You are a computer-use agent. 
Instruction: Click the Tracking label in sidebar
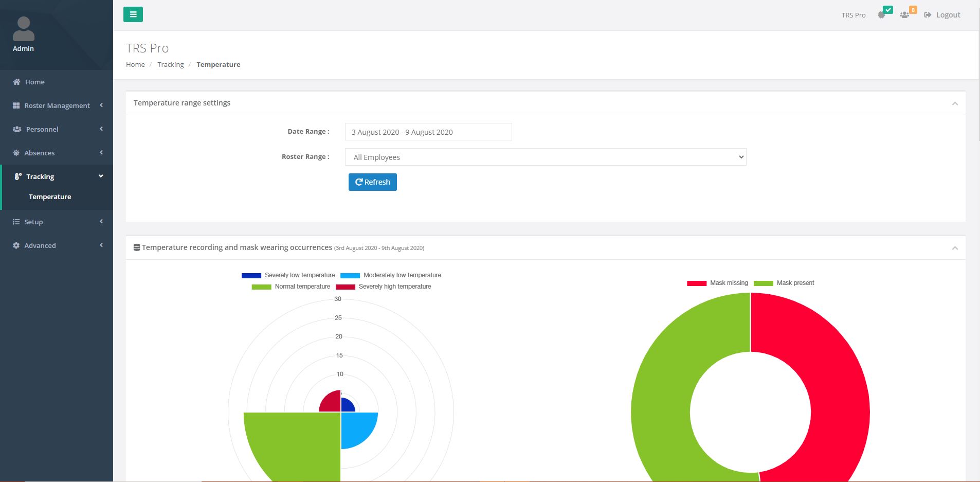pos(40,176)
